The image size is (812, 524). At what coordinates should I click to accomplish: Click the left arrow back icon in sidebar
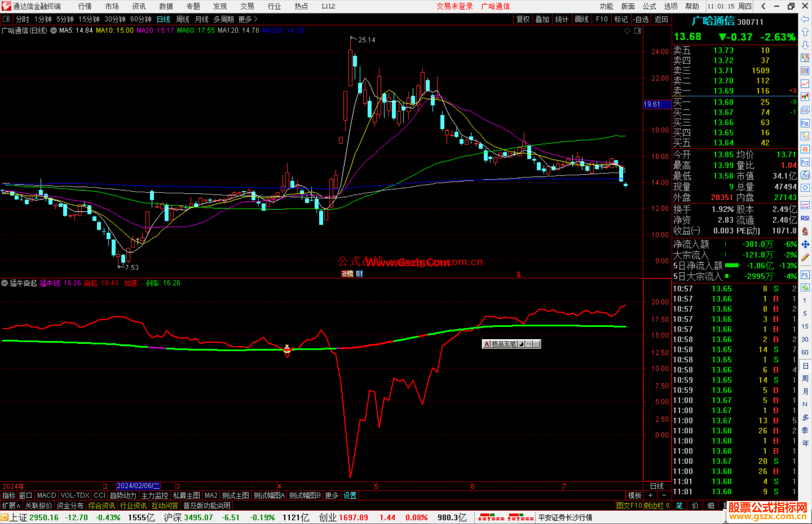click(805, 19)
